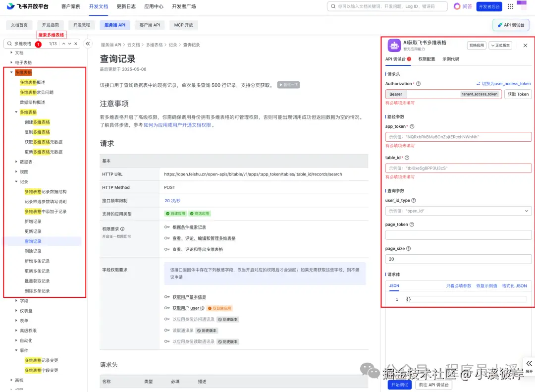Click the API 调试台 button
Image resolution: width=535 pixels, height=392 pixels.
(x=511, y=25)
